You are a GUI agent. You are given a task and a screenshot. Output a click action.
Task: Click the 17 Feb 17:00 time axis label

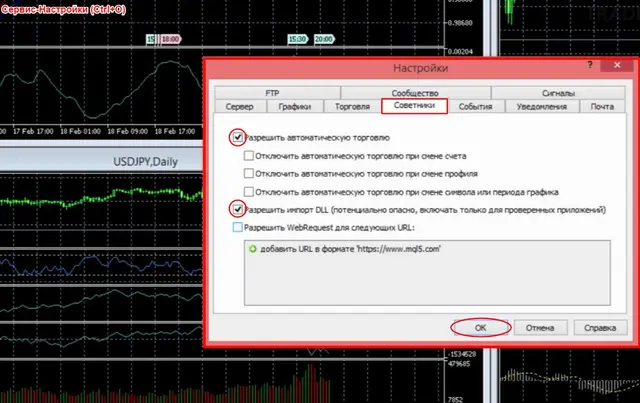point(33,131)
